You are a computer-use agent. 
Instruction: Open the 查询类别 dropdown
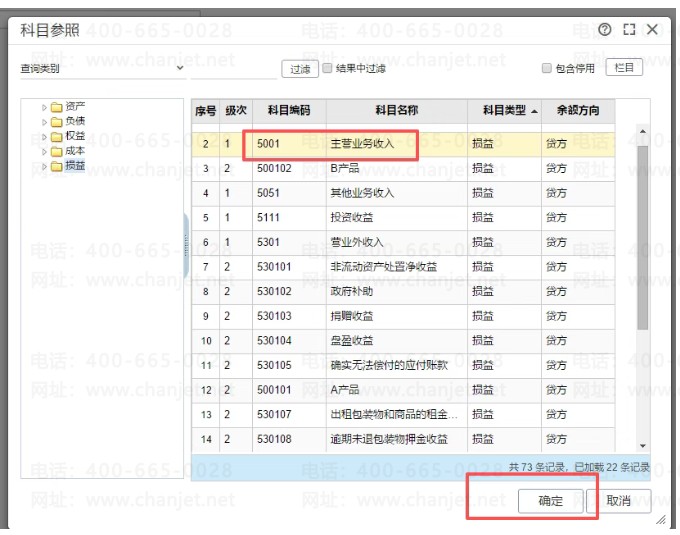click(x=103, y=69)
